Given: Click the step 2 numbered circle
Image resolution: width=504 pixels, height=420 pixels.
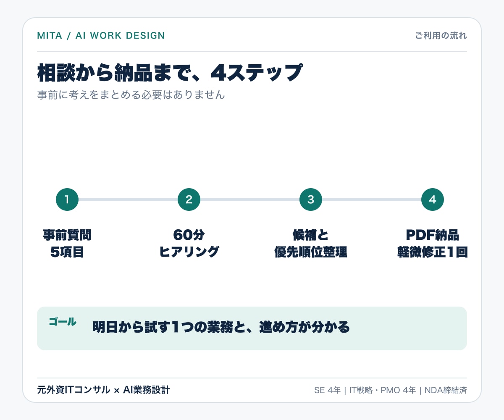Looking at the screenshot, I should click(189, 199).
